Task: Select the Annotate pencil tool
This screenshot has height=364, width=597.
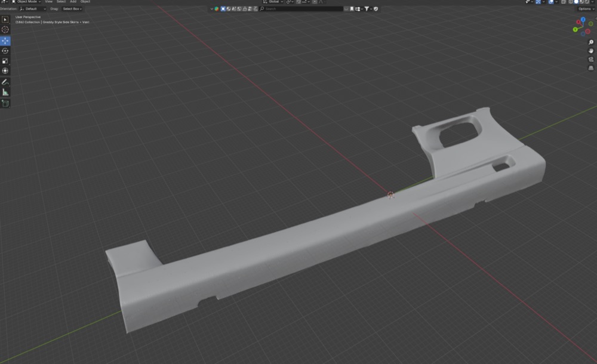Action: point(5,82)
